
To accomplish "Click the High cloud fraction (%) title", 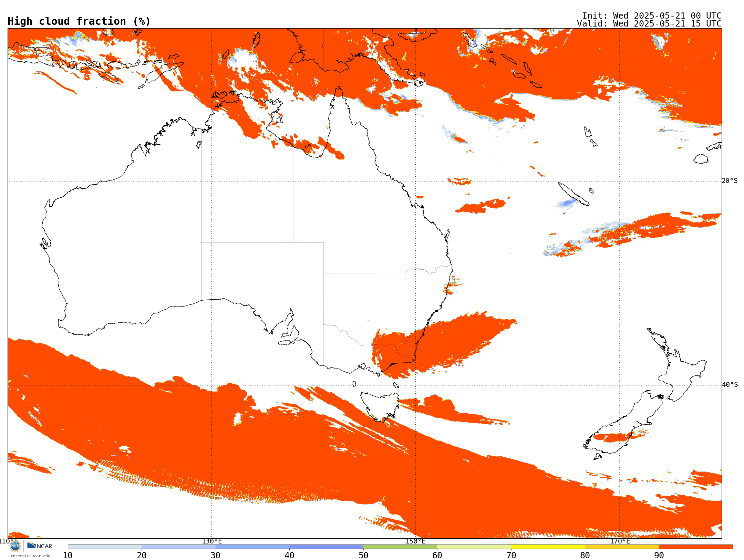I will 79,21.
